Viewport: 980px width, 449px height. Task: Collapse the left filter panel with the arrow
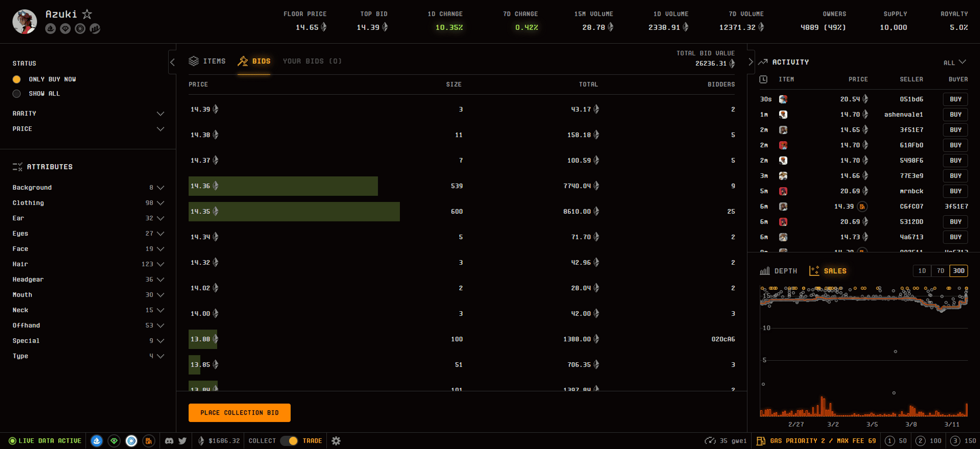(x=172, y=62)
